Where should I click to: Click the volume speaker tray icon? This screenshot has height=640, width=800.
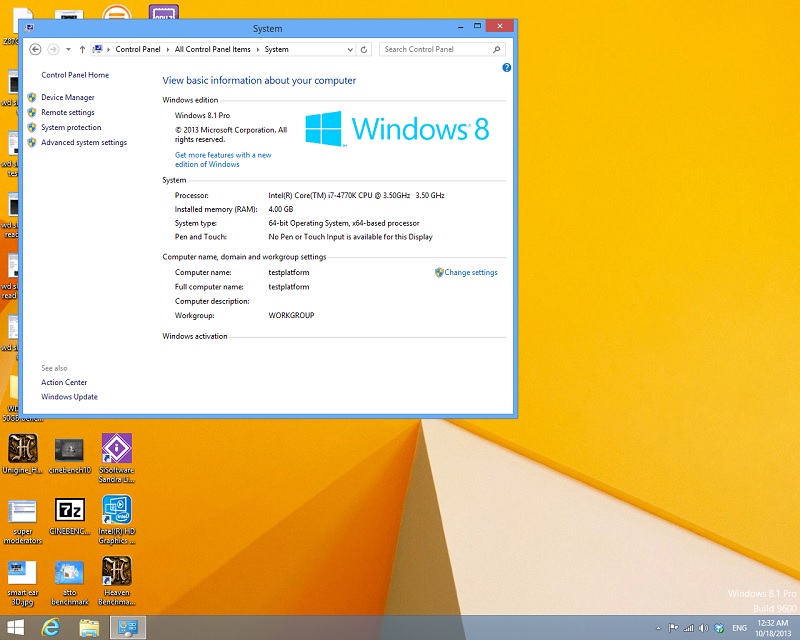(x=704, y=628)
